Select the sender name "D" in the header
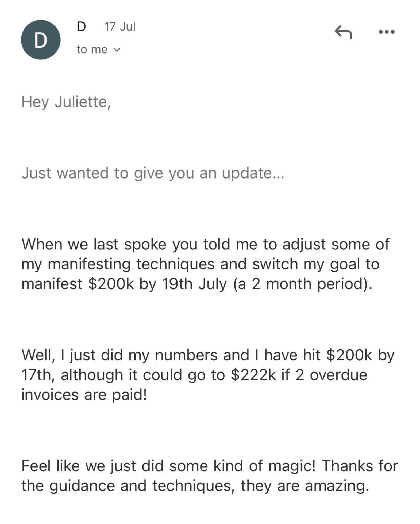Viewport: 420px width, 524px height. (81, 26)
